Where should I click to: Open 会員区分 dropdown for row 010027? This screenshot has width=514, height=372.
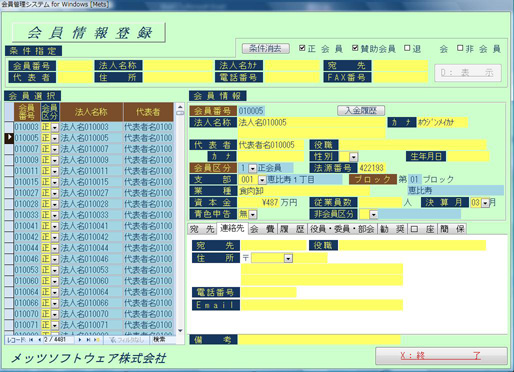(55, 193)
